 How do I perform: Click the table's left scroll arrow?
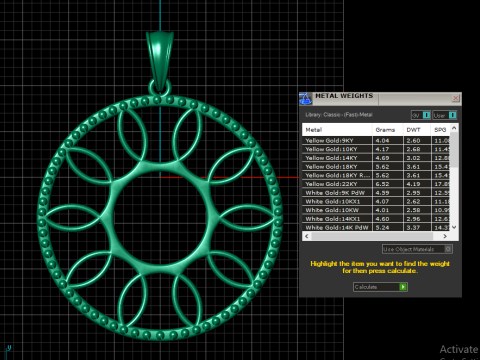click(307, 236)
